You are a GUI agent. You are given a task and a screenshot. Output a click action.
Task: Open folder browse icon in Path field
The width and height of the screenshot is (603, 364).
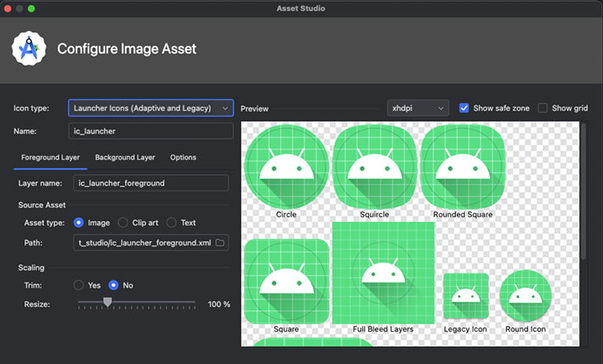click(x=220, y=242)
